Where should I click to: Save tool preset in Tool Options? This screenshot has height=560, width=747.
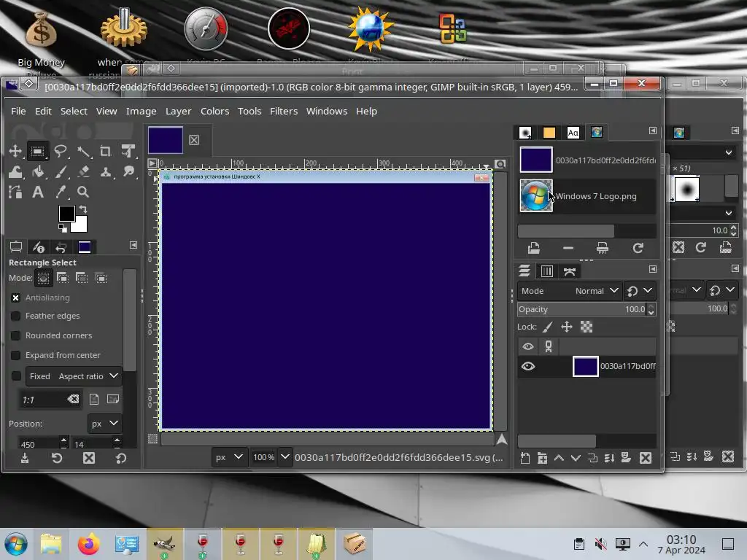coord(25,458)
